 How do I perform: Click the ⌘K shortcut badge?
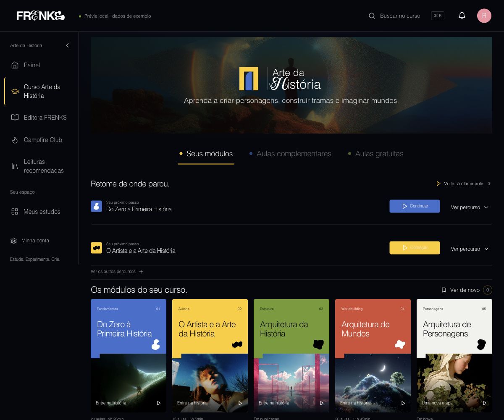438,16
